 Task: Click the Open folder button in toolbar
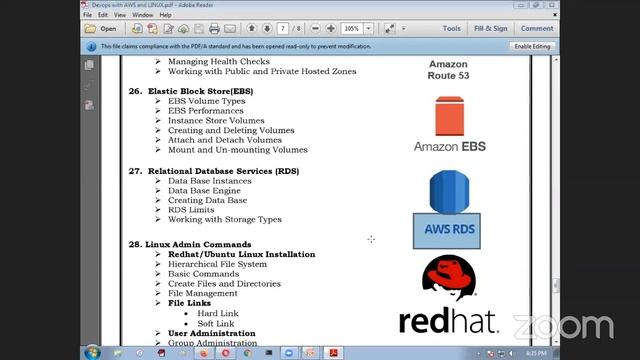(100, 29)
